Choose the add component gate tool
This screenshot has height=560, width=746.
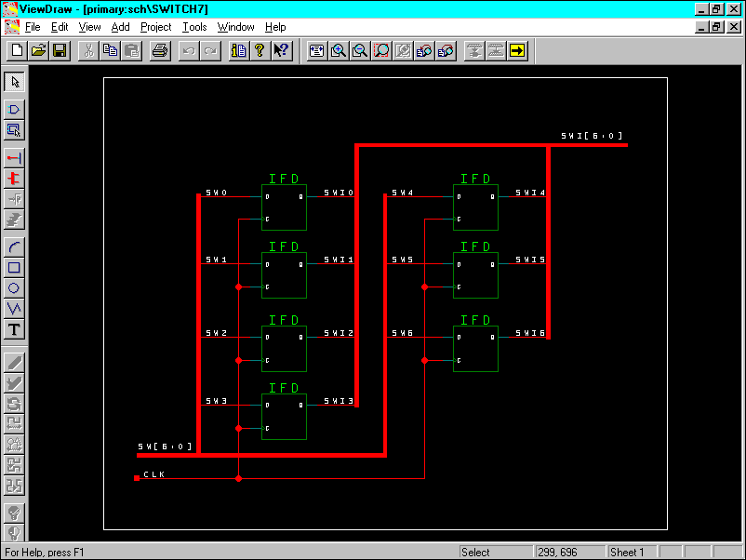click(x=14, y=110)
